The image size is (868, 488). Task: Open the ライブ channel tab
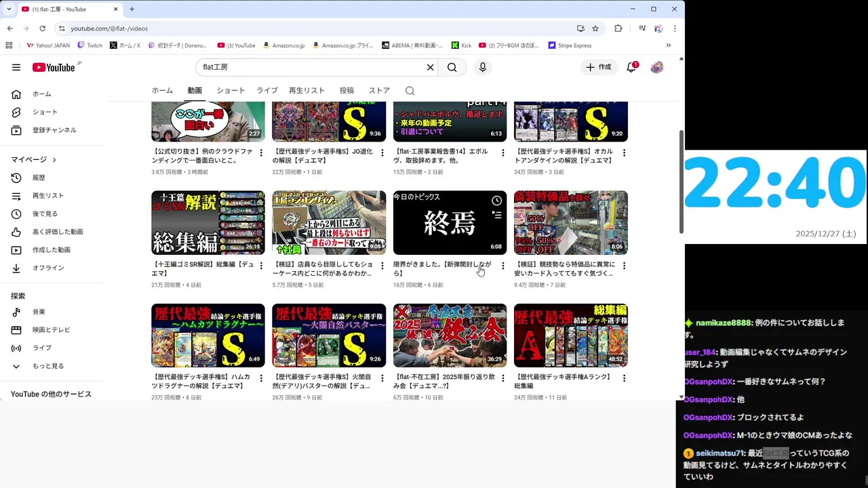click(267, 90)
